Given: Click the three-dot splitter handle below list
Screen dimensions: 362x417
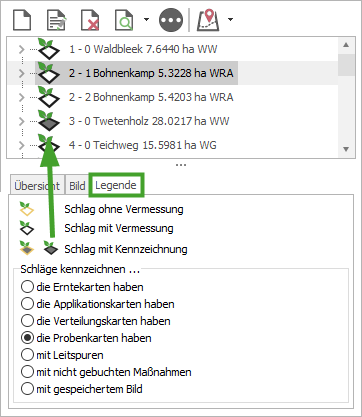Looking at the screenshot, I should tap(181, 165).
